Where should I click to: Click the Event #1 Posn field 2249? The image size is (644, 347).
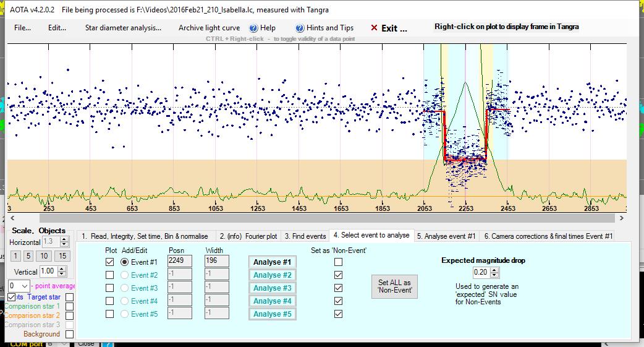(179, 260)
